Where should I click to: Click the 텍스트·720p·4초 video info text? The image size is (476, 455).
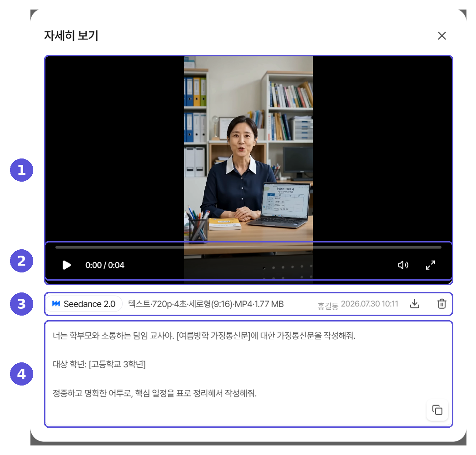[x=206, y=304]
